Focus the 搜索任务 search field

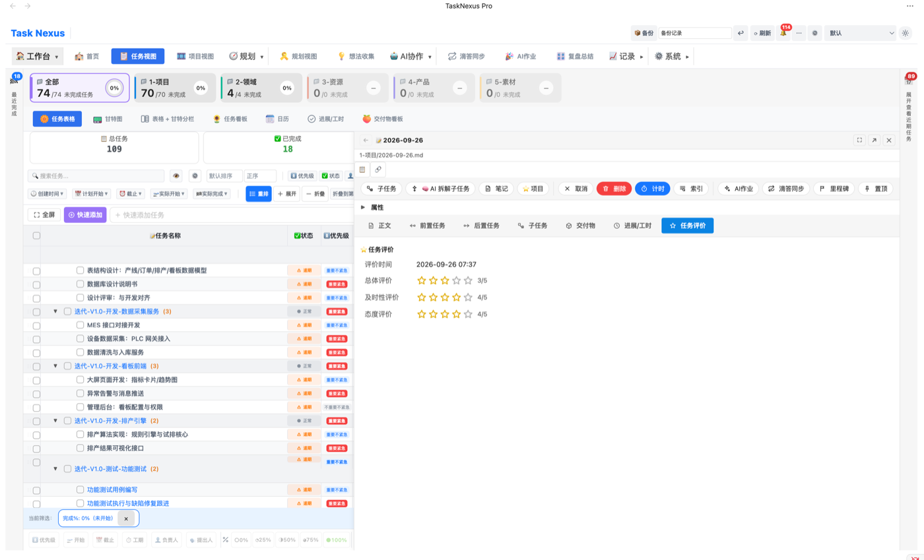[96, 176]
